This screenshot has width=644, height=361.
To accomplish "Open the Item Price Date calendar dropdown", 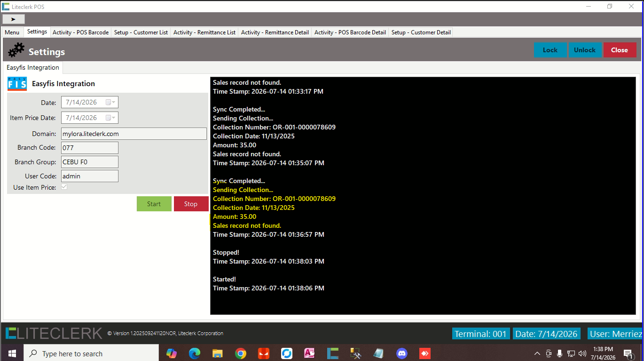I will point(111,118).
